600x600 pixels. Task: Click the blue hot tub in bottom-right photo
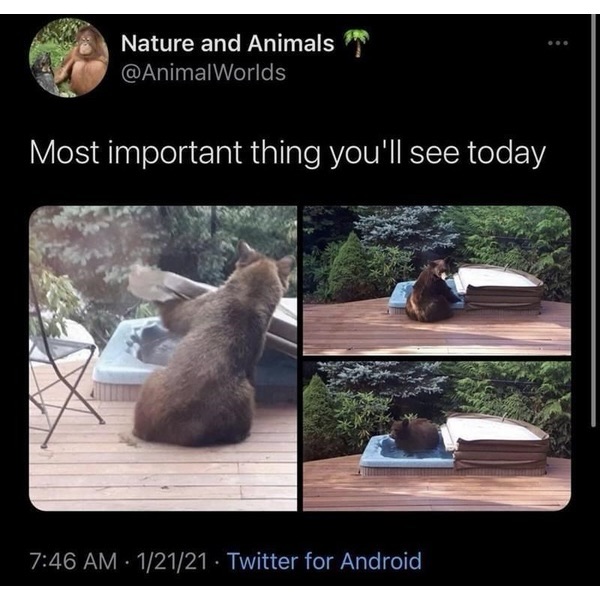(x=406, y=454)
